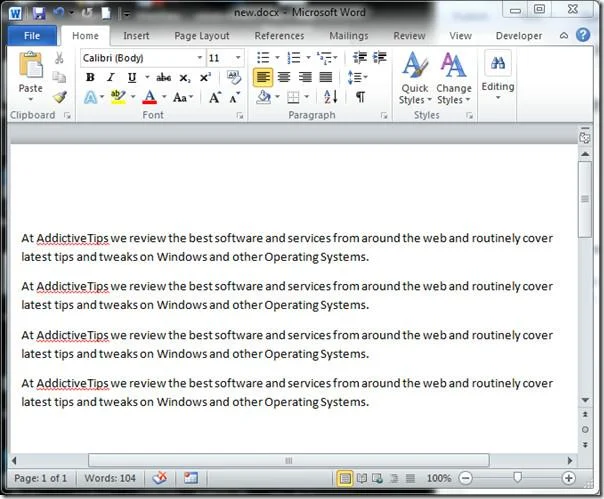Open the Calibri (Body) font name dropdown

tap(200, 58)
